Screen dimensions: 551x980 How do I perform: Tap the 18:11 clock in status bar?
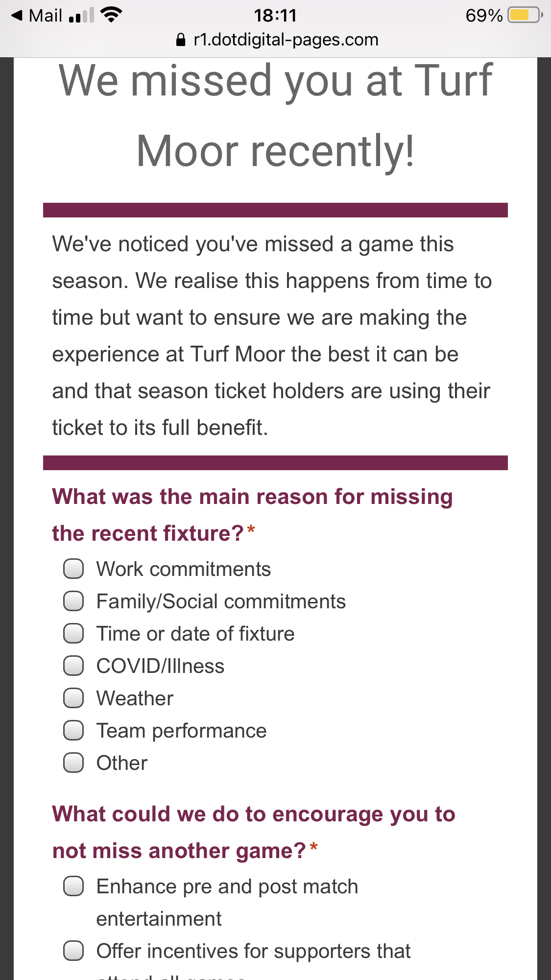[x=275, y=16]
